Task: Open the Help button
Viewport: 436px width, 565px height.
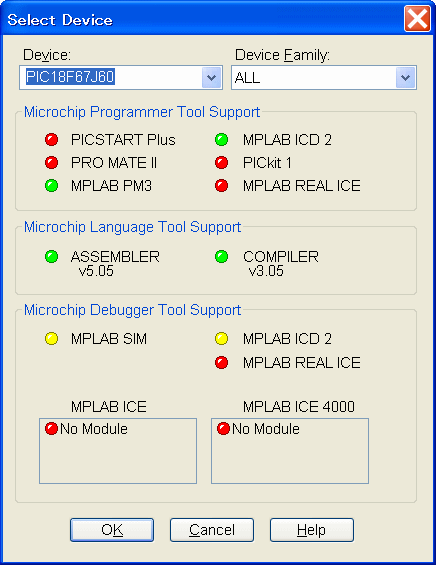Action: tap(312, 530)
